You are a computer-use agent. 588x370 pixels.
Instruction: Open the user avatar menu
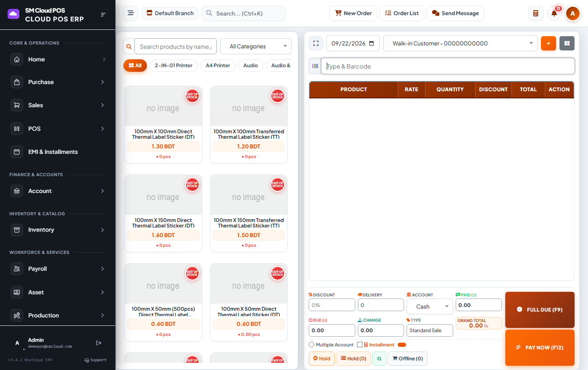pyautogui.click(x=572, y=13)
